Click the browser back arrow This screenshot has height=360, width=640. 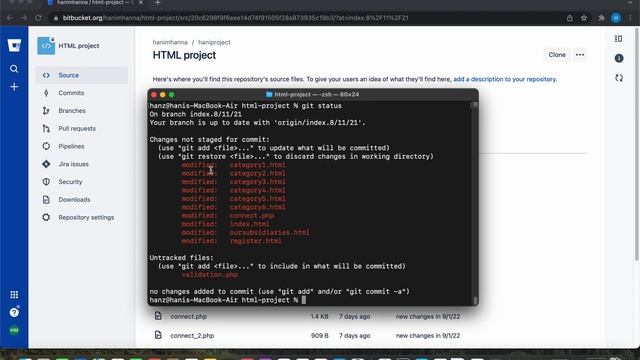coord(9,18)
